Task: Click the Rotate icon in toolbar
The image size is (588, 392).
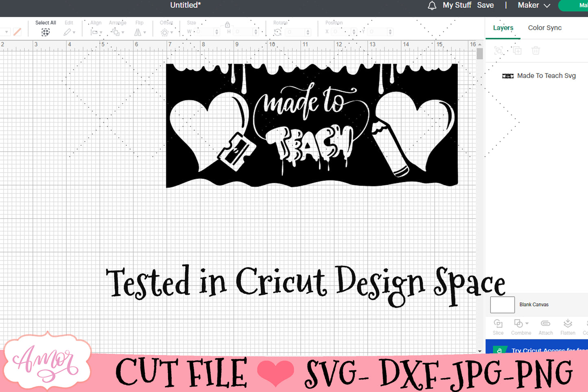Action: (278, 32)
